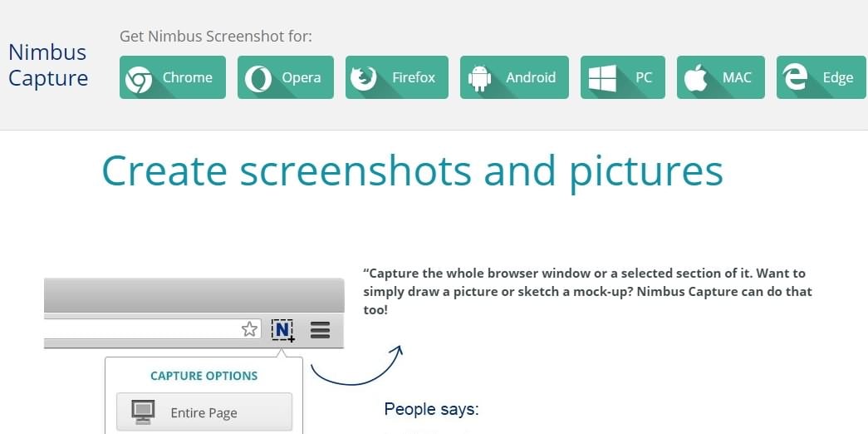Click the Edge logo icon

coord(796,77)
